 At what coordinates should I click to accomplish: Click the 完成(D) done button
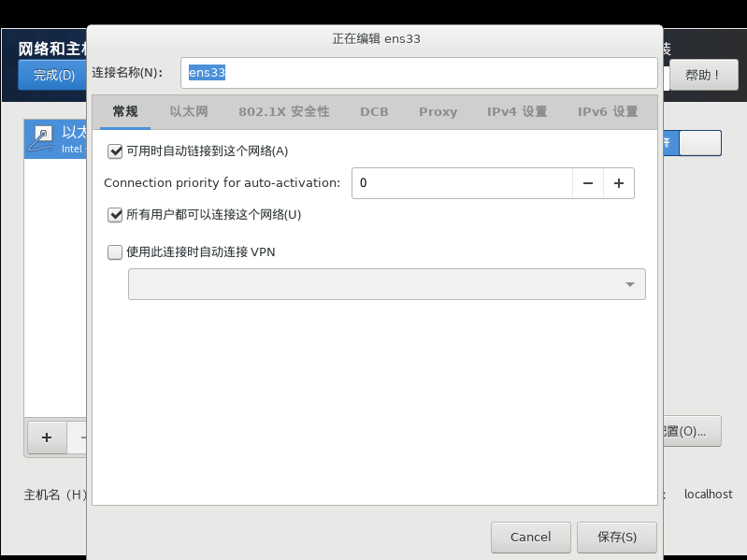[x=53, y=75]
